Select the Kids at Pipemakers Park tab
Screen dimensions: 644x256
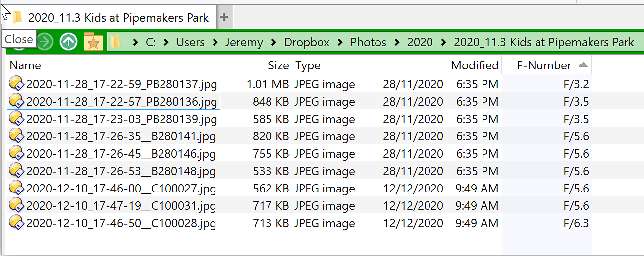coord(118,18)
